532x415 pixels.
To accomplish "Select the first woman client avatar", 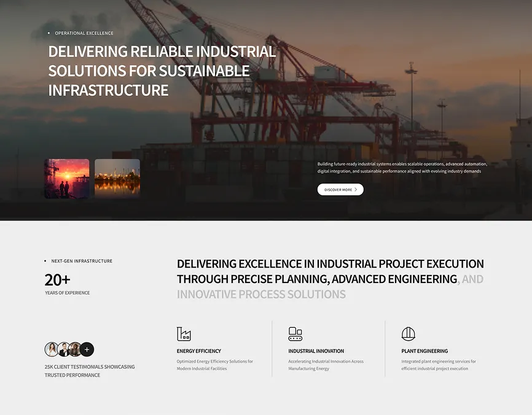I will tap(52, 349).
